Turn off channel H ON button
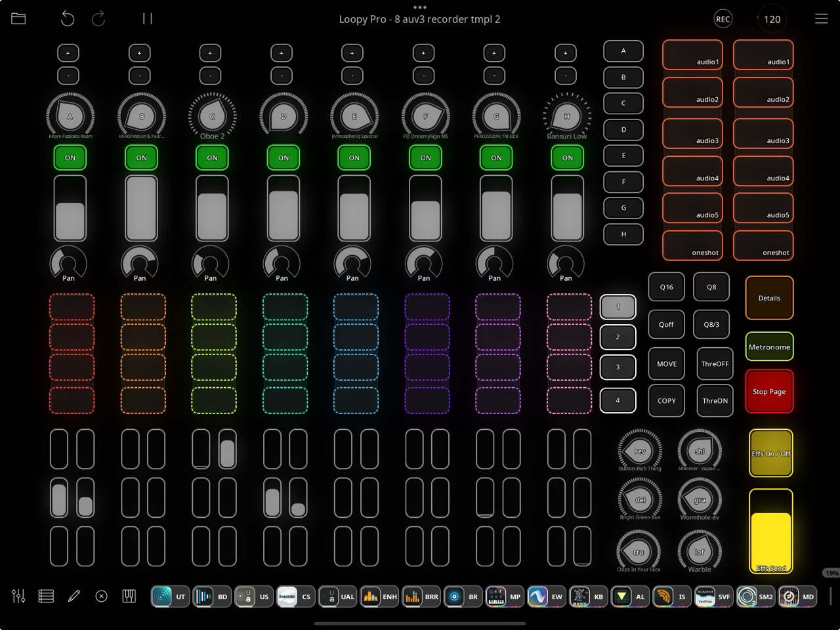 click(x=567, y=158)
